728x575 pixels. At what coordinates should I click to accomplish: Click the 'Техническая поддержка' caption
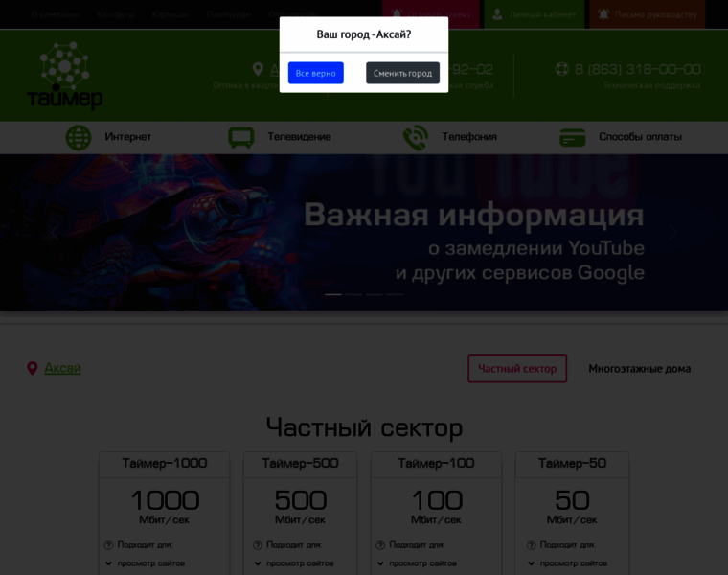(651, 85)
